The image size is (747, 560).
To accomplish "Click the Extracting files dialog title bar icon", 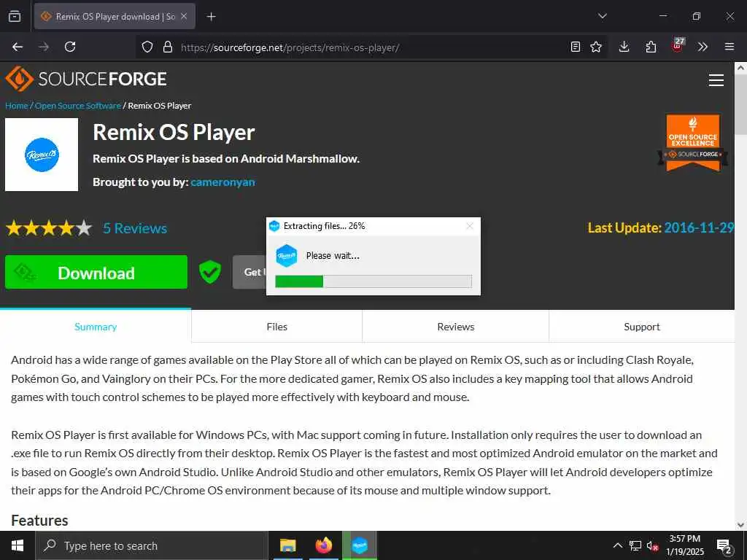I will pos(274,226).
